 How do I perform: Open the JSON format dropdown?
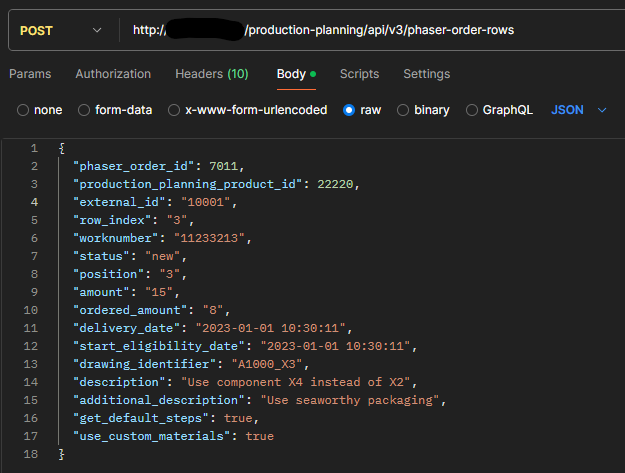tap(578, 110)
